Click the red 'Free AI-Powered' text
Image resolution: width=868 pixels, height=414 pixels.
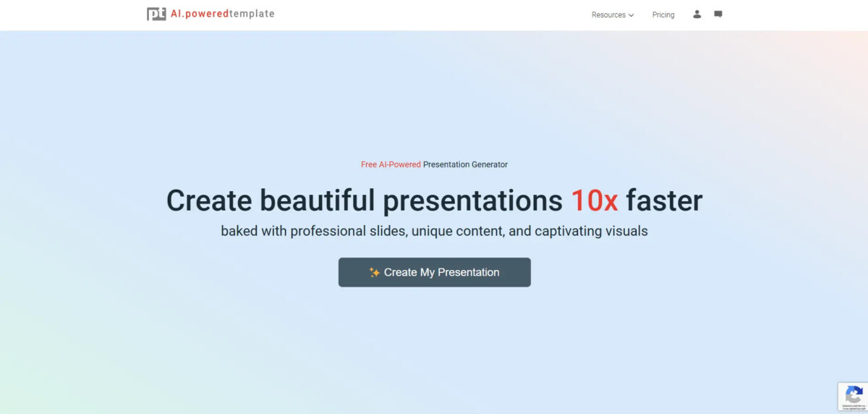click(x=391, y=164)
